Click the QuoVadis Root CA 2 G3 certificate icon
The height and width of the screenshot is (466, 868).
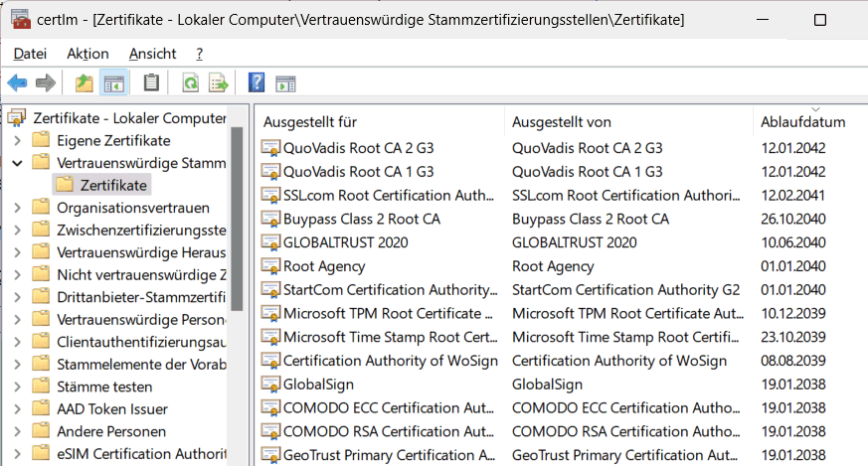pyautogui.click(x=270, y=148)
